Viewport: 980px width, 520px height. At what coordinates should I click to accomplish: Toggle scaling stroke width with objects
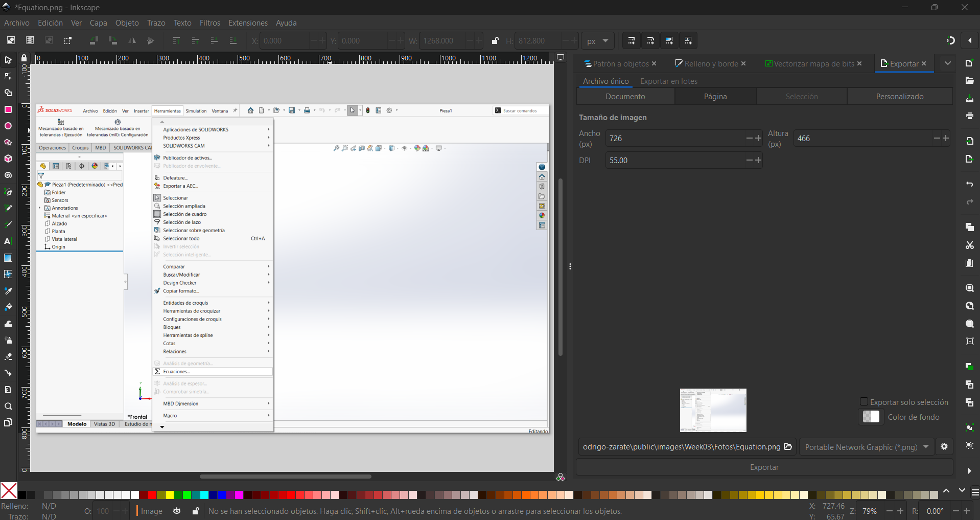[631, 40]
